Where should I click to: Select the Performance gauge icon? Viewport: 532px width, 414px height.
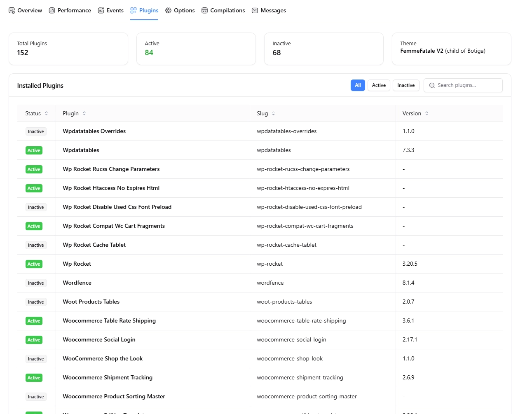[x=51, y=10]
